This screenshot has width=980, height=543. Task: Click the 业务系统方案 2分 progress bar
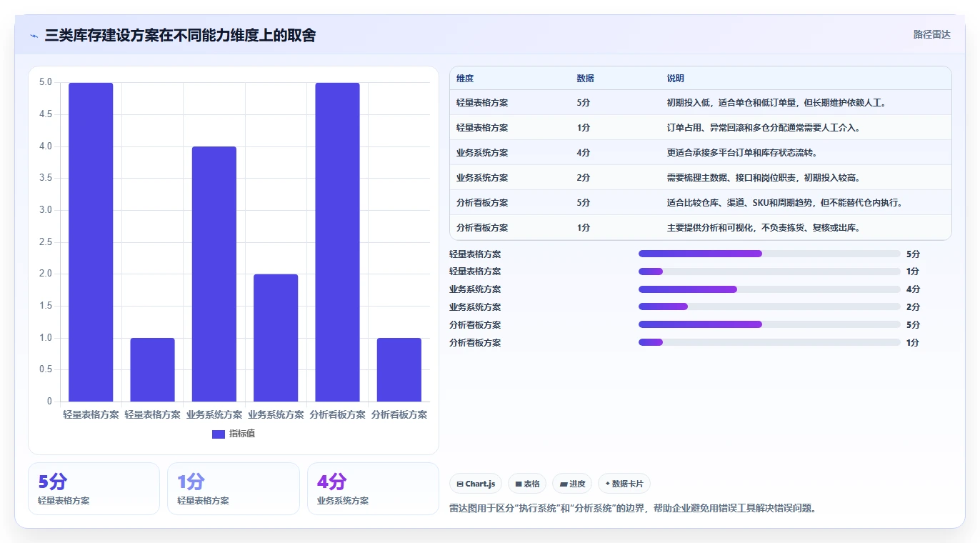pyautogui.click(x=769, y=307)
